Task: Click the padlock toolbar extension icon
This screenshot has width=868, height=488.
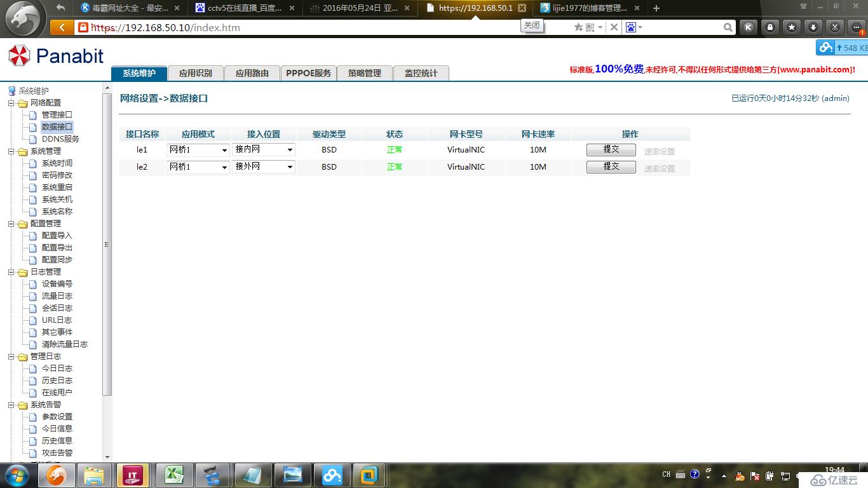Action: point(770,27)
